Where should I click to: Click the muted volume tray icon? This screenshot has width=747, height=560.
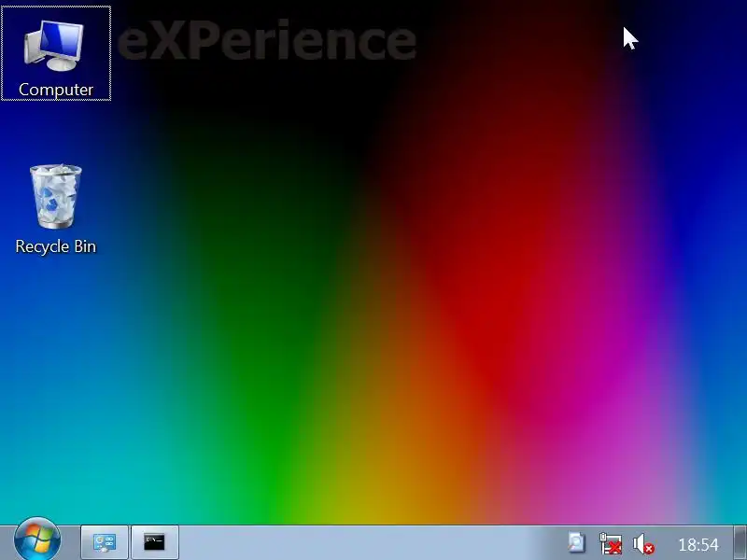click(x=643, y=544)
